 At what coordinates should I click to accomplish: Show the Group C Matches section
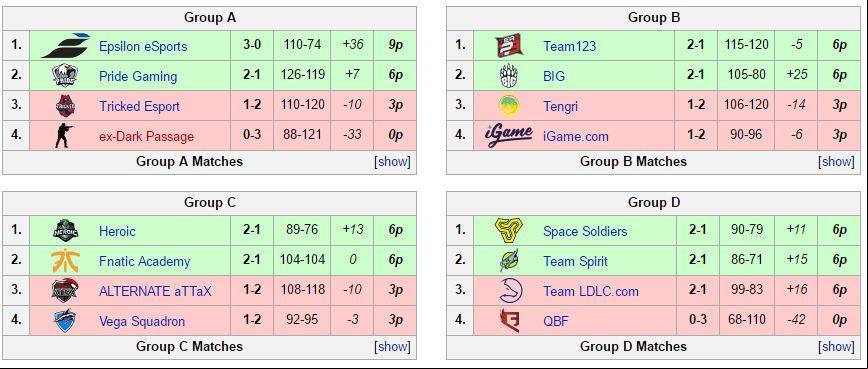click(392, 346)
